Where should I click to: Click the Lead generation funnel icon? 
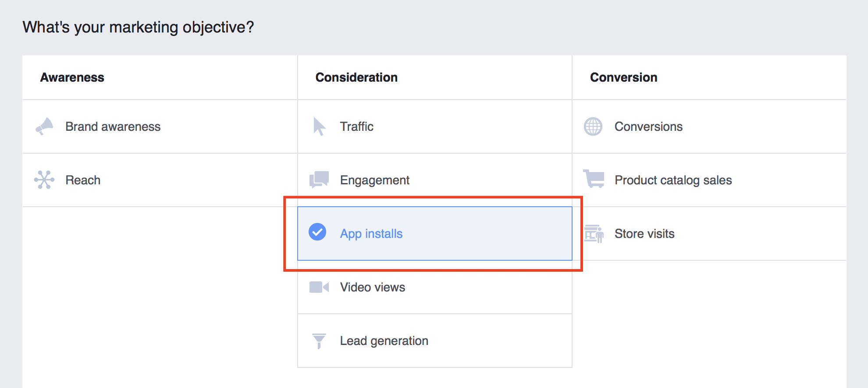click(319, 341)
